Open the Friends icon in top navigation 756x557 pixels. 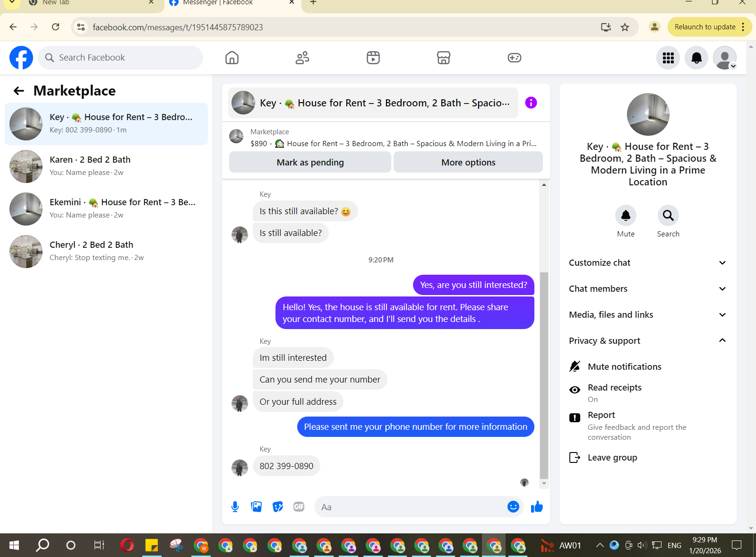(302, 58)
